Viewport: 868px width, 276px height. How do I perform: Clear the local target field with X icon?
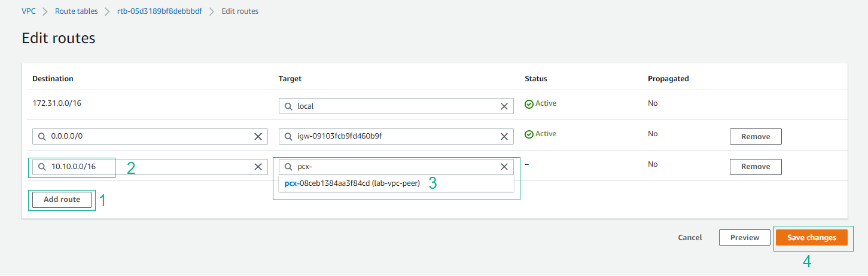click(504, 106)
